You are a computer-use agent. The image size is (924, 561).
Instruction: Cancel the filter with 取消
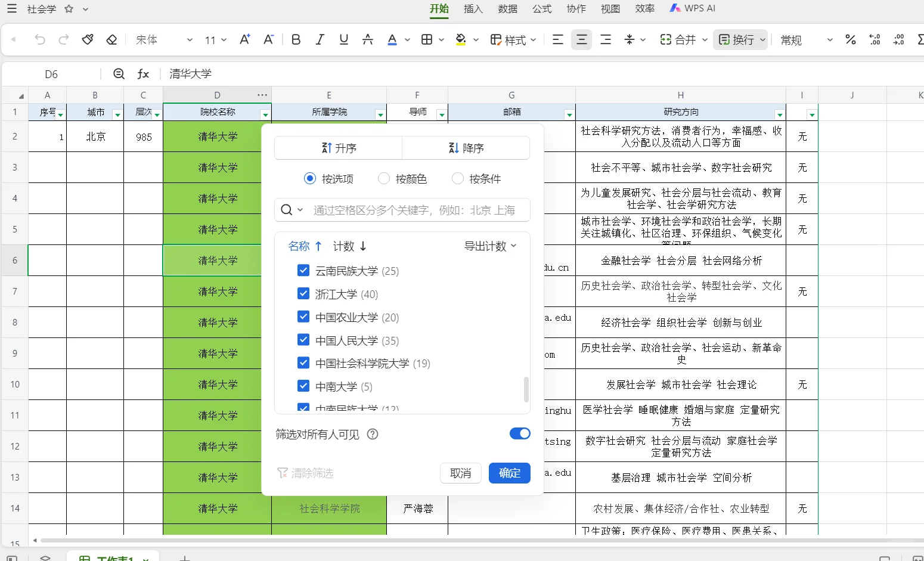pos(461,473)
